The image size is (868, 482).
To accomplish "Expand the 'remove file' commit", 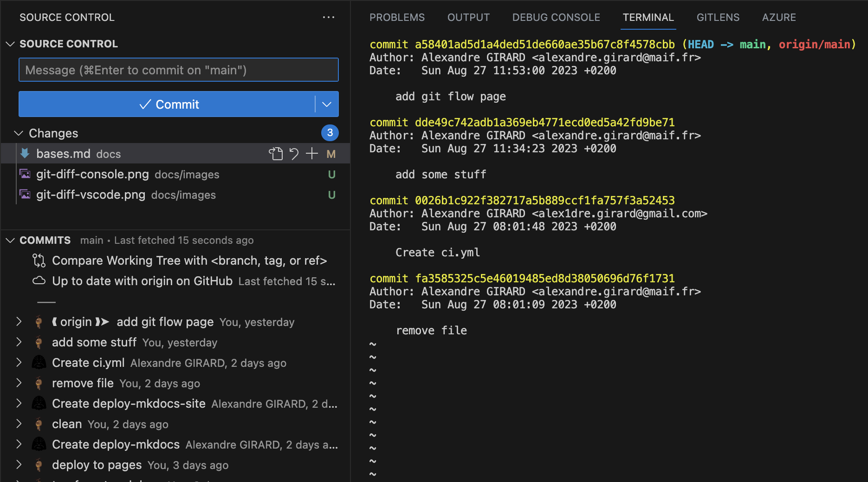I will point(19,383).
